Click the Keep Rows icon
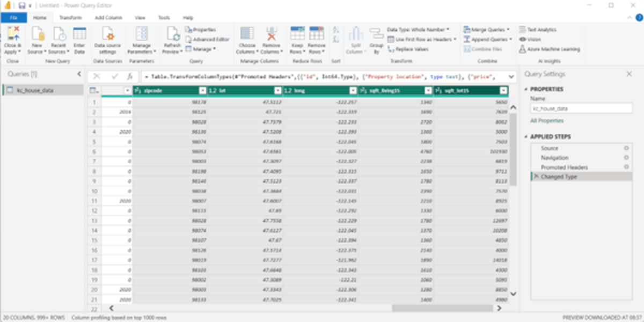This screenshot has height=322, width=644. 297,34
